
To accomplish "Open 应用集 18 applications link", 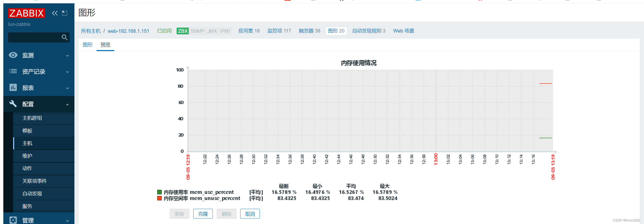I will point(249,31).
